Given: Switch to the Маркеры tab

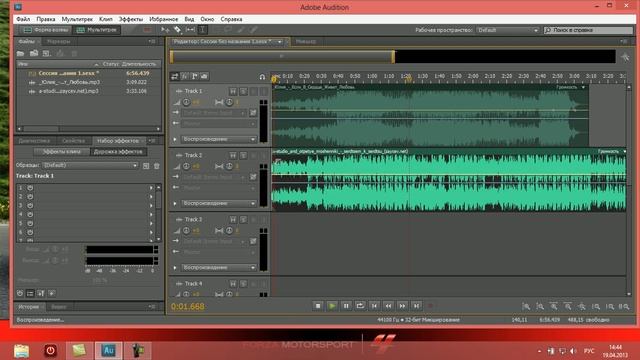Looking at the screenshot, I should pos(58,41).
